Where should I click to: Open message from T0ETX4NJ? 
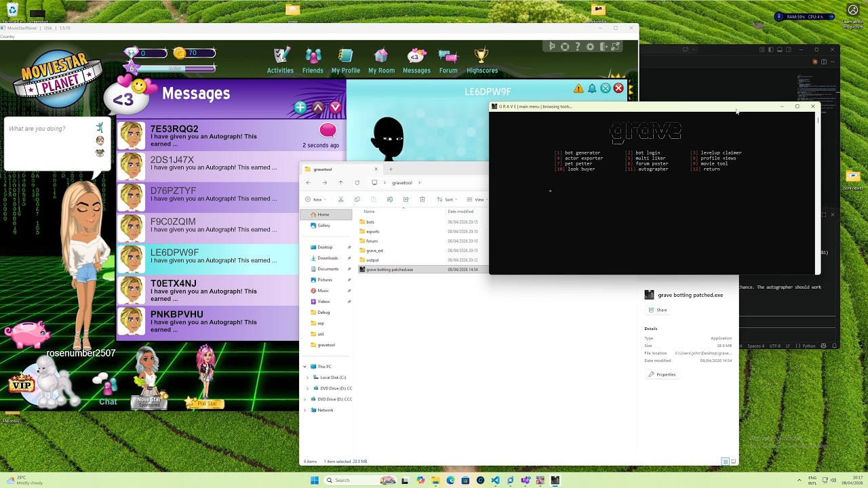(209, 289)
